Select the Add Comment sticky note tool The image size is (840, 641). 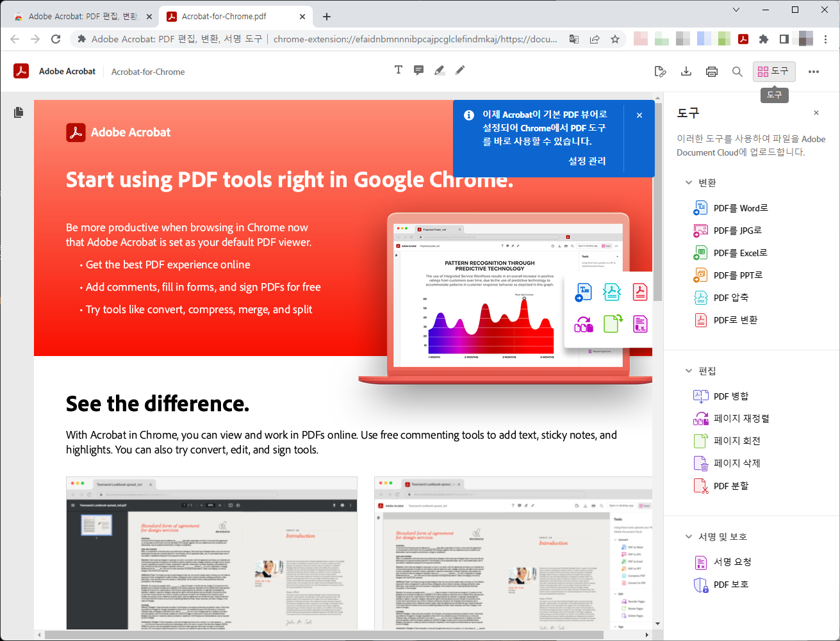419,70
